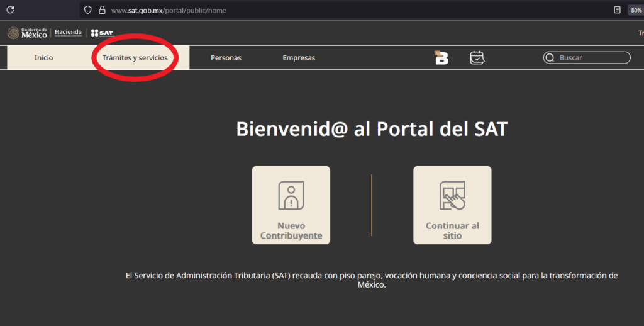
Task: Click the Gobierno de México logo
Action: [x=27, y=33]
